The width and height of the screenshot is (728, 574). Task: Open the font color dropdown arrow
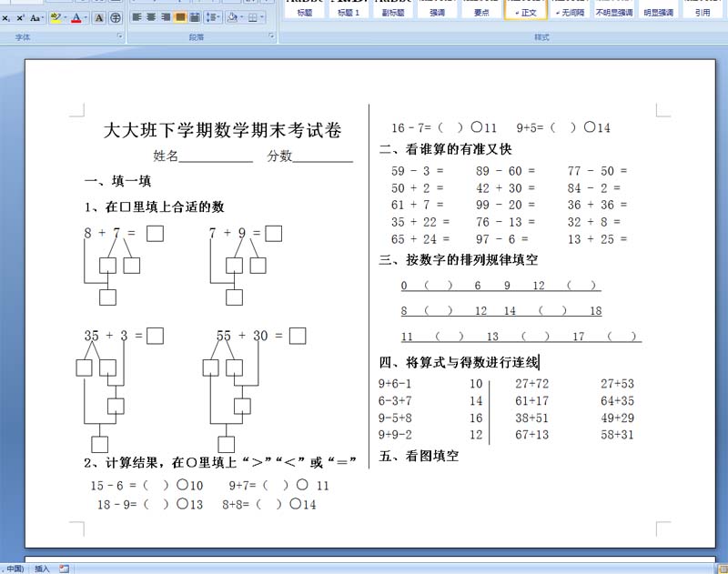(x=86, y=18)
